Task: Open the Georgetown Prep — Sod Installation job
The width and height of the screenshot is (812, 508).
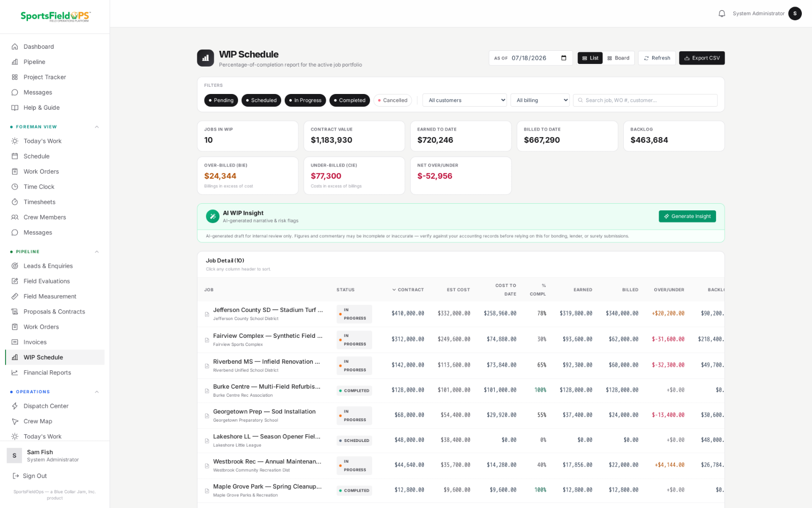Action: [264, 412]
